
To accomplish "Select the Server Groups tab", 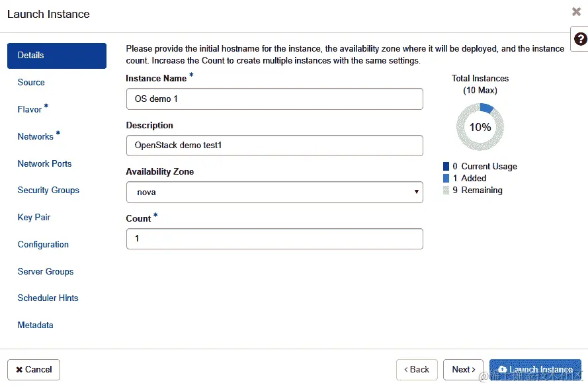I will (x=46, y=272).
